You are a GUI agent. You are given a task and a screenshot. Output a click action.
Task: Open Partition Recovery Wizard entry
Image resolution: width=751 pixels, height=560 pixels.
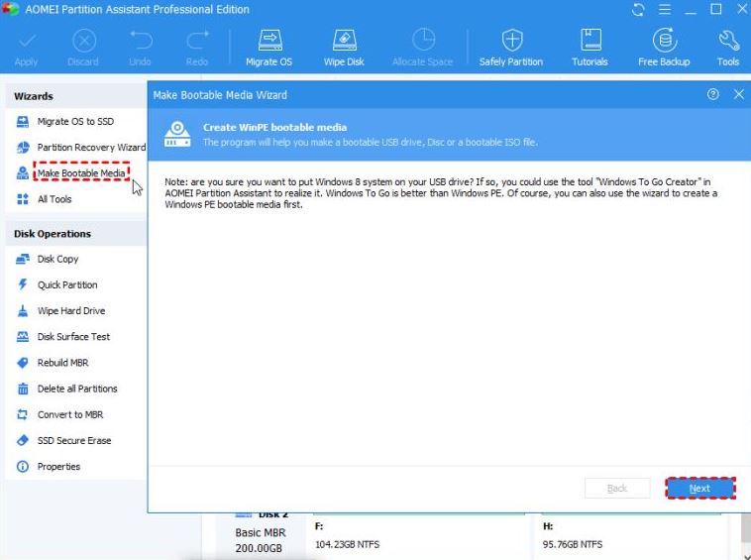91,148
